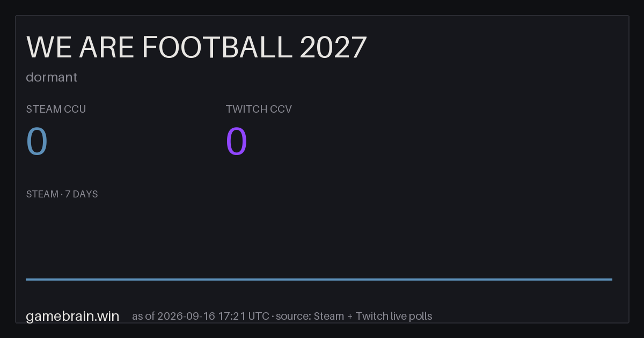Click the WE ARE FOOTBALL 2027 title
Screen dimensions: 644x338
[x=196, y=47]
